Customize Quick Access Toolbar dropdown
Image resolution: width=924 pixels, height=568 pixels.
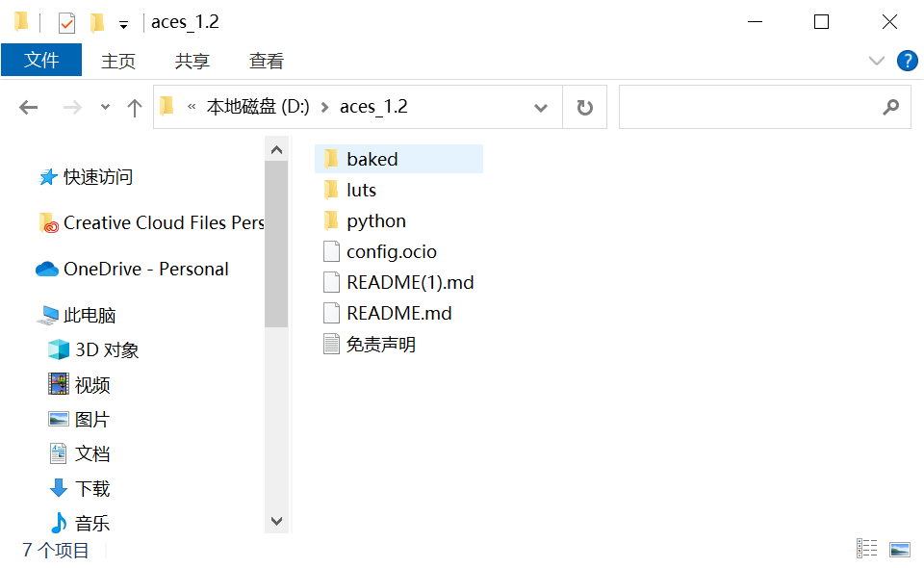123,24
